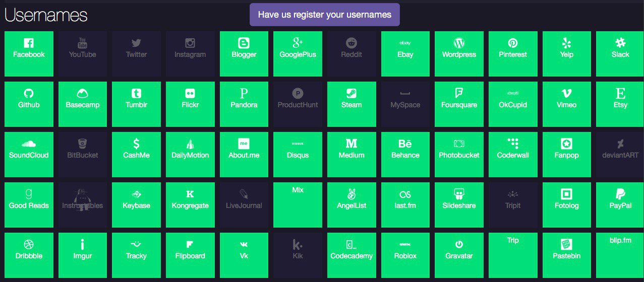This screenshot has height=282, width=644.
Task: Click the Github tile
Action: point(29,104)
